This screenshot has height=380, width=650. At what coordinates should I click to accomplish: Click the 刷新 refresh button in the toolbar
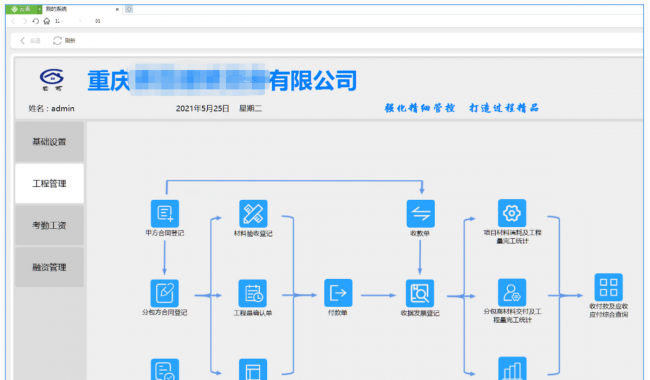[64, 40]
